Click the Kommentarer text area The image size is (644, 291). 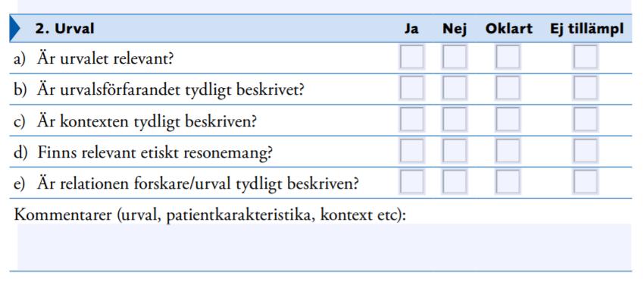tap(324, 246)
